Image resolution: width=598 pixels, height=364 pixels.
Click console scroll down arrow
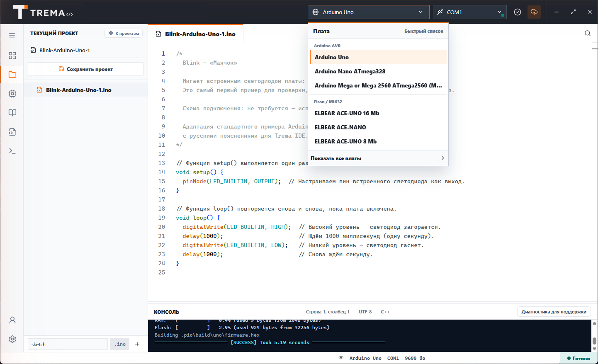click(x=594, y=349)
